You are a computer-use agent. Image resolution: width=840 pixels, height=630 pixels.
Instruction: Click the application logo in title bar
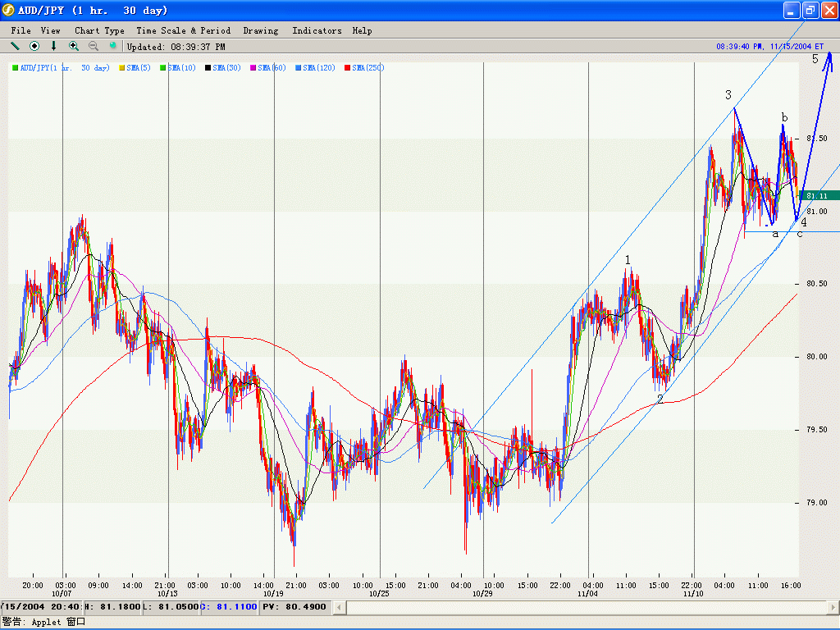8,10
